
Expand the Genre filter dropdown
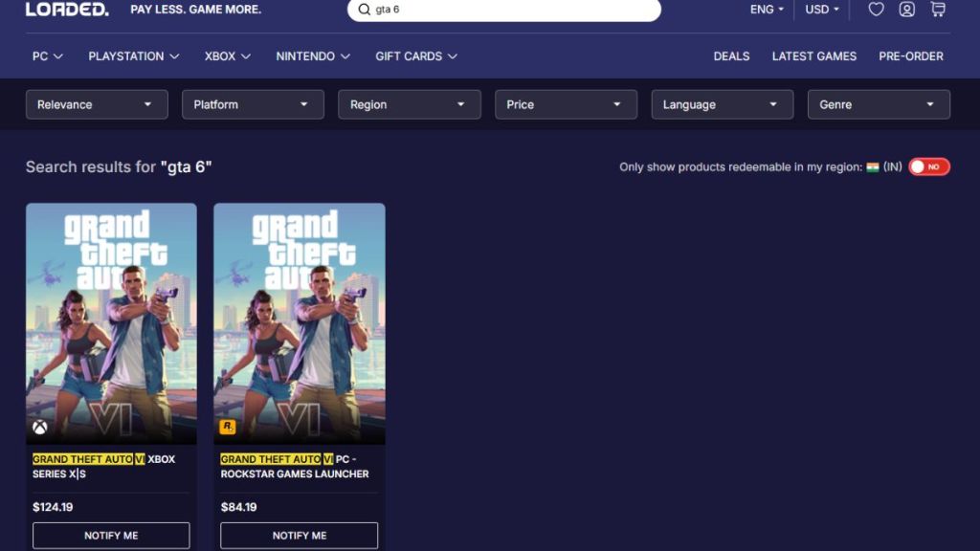(x=878, y=104)
